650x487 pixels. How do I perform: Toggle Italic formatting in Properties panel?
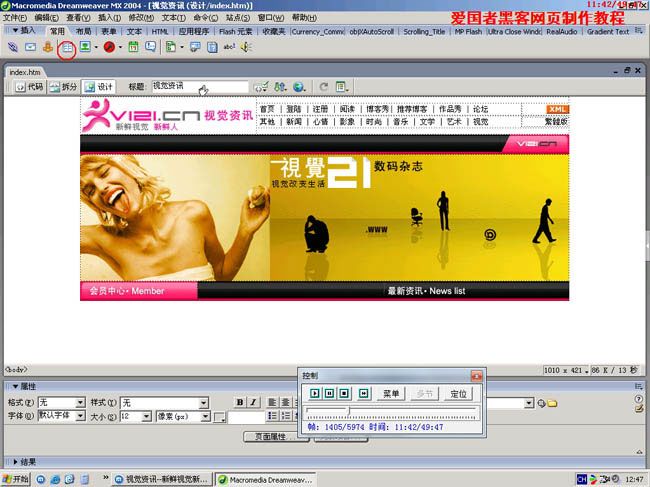pyautogui.click(x=254, y=403)
